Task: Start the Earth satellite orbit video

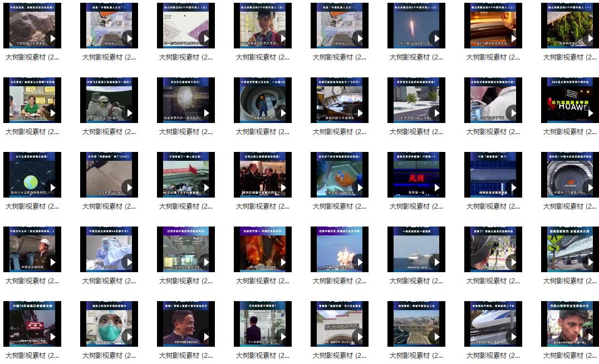Action: [52, 188]
